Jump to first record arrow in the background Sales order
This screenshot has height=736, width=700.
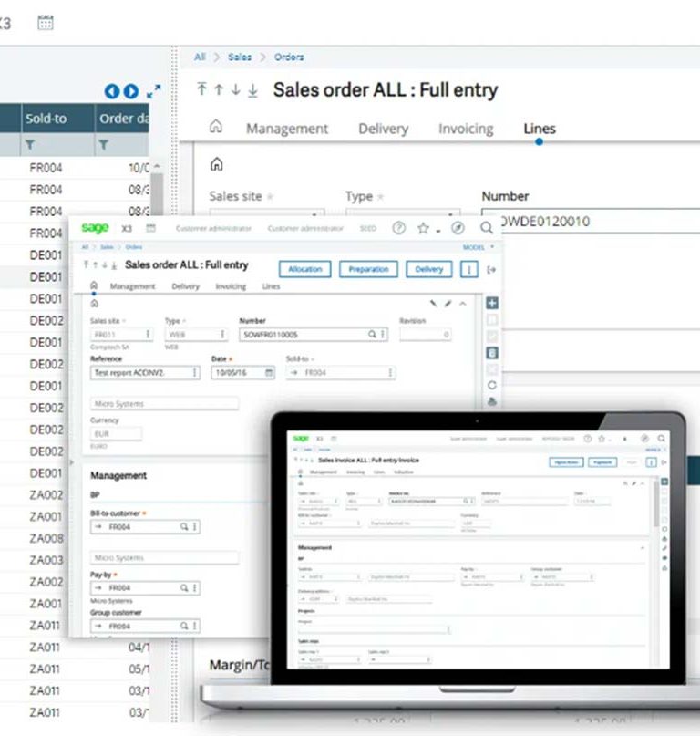click(201, 89)
